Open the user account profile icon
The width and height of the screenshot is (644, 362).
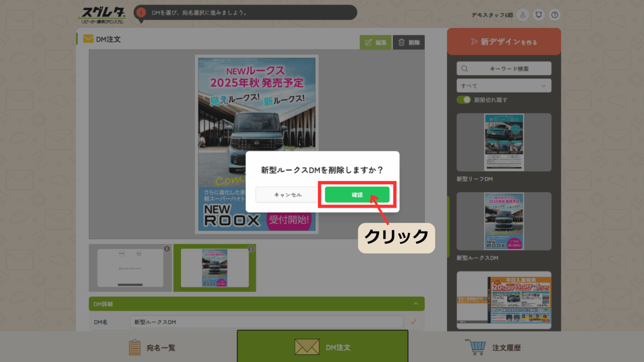point(522,15)
